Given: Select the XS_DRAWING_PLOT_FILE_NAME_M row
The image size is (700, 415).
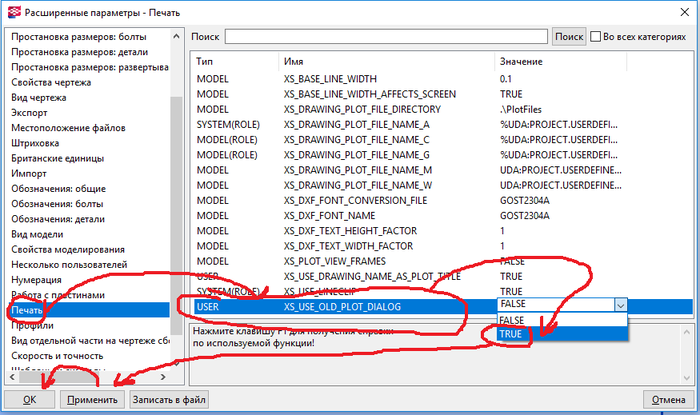Looking at the screenshot, I should pos(358,170).
